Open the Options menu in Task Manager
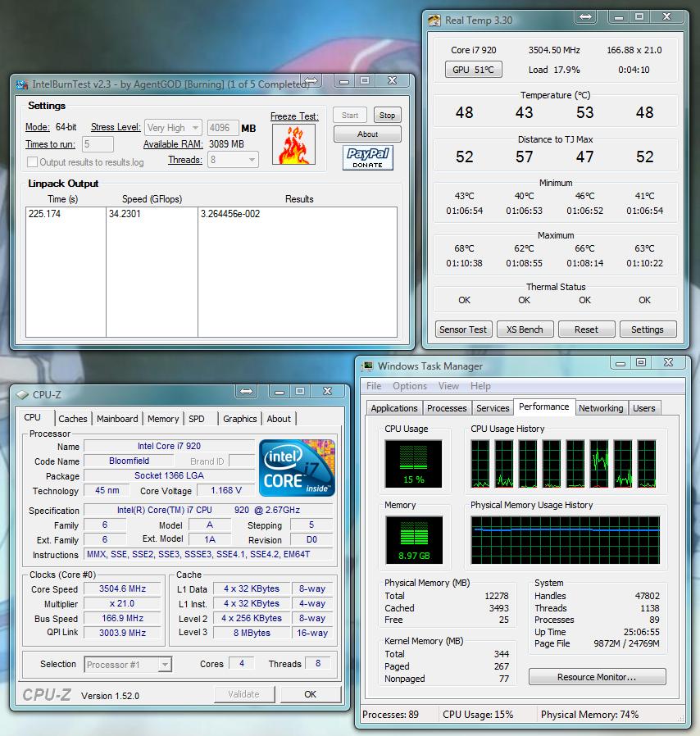The image size is (700, 736). point(410,386)
